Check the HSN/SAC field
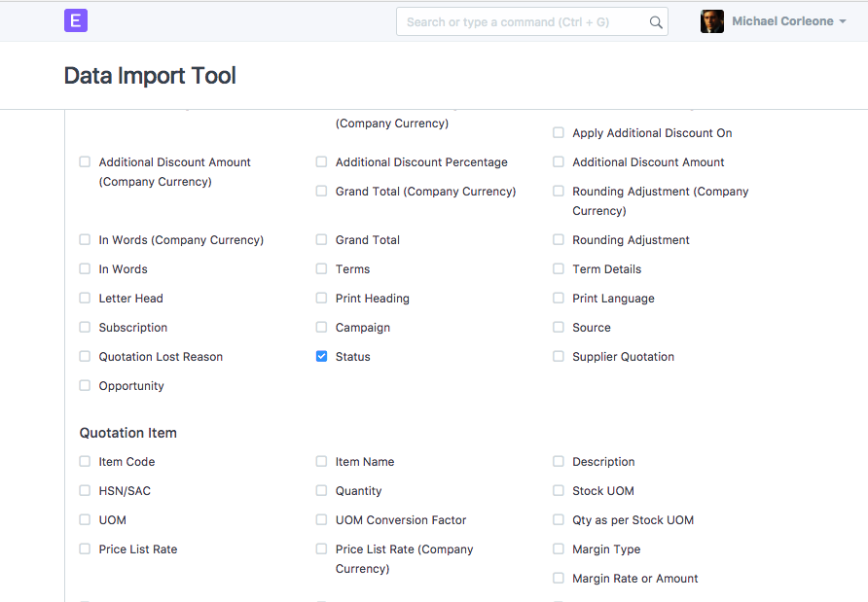The width and height of the screenshot is (868, 602). pyautogui.click(x=85, y=490)
